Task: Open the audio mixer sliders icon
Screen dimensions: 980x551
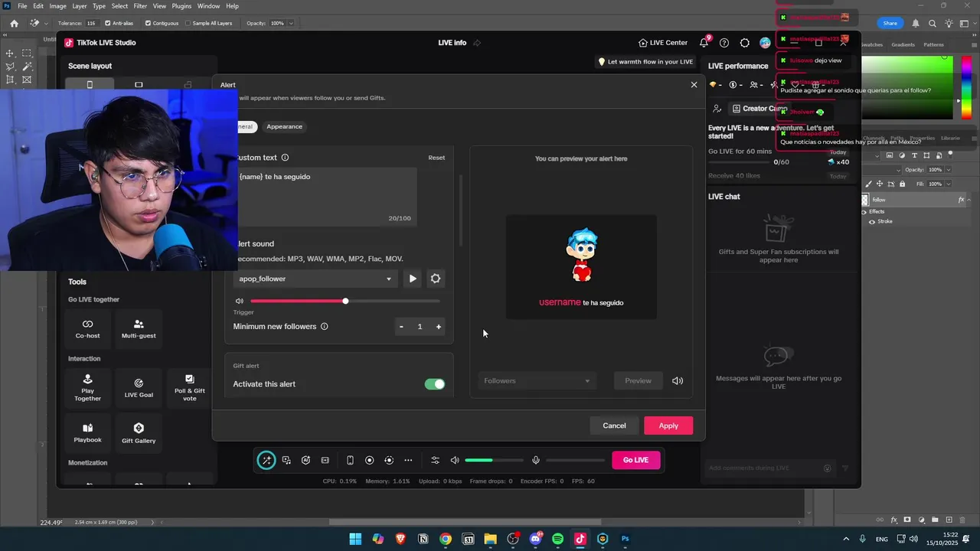Action: click(435, 460)
